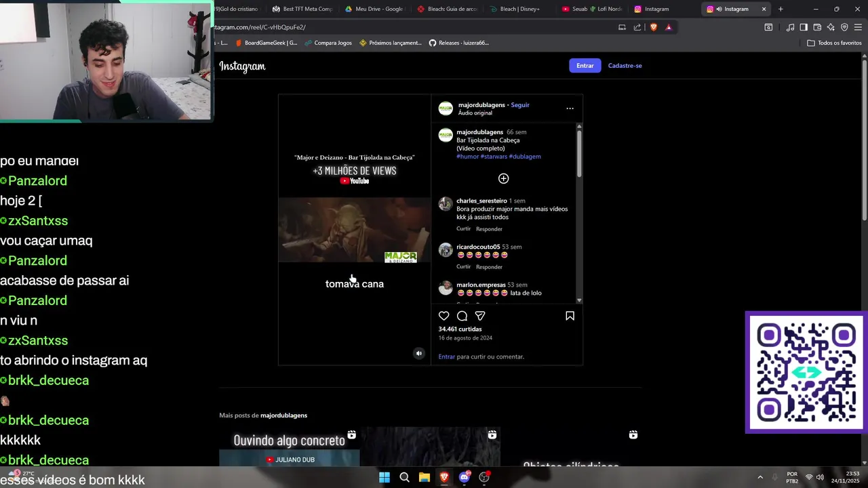Open Brave Shields lion icon

pyautogui.click(x=654, y=27)
